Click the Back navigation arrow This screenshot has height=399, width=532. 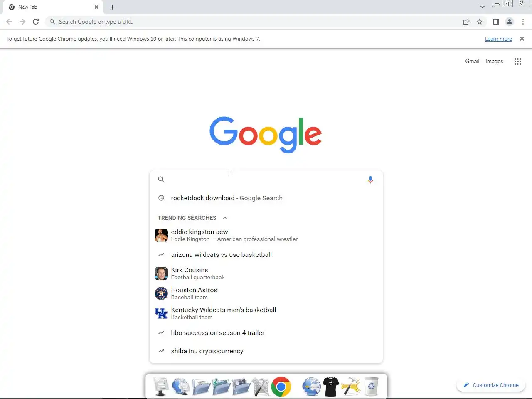9,22
